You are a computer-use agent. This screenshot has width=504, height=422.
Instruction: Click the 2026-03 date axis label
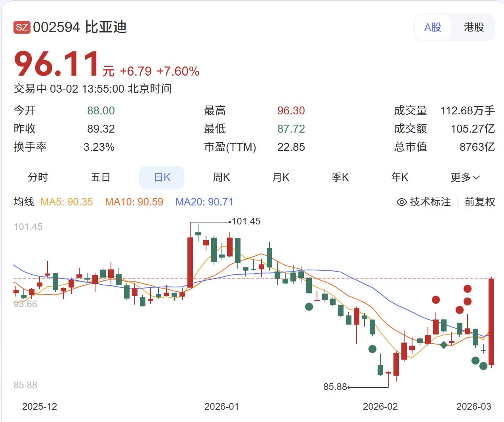click(474, 407)
